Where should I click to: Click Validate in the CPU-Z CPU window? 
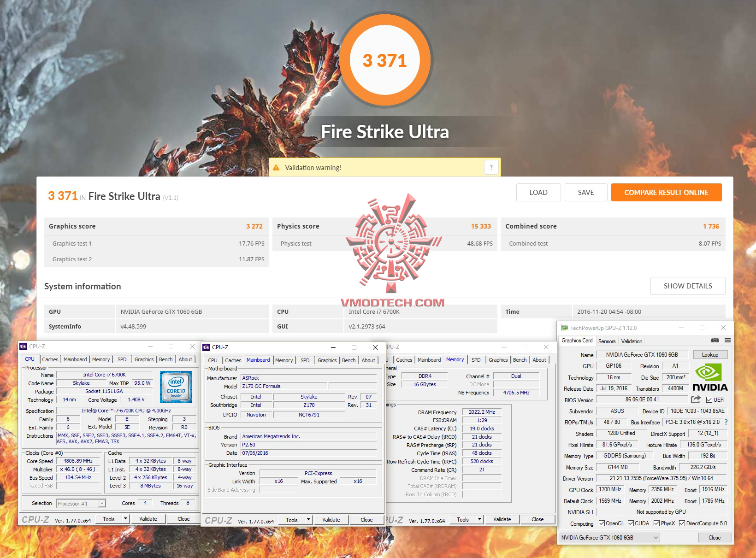tap(148, 519)
